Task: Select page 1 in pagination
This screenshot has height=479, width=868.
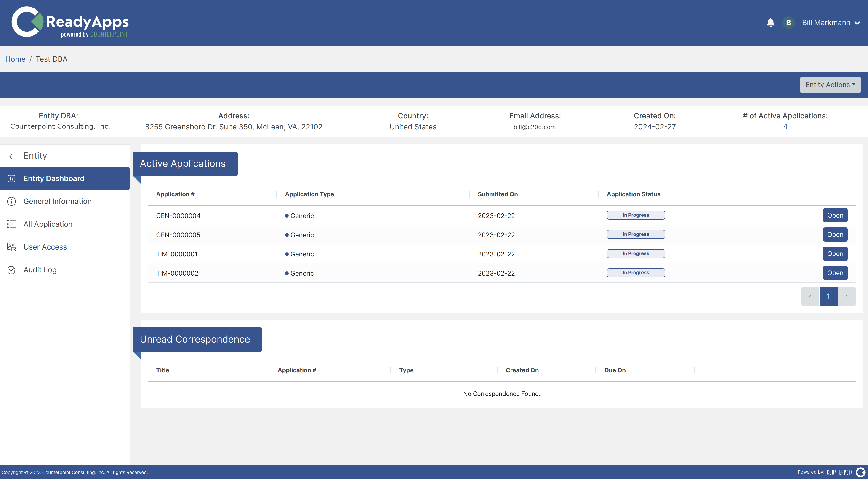Action: (828, 296)
